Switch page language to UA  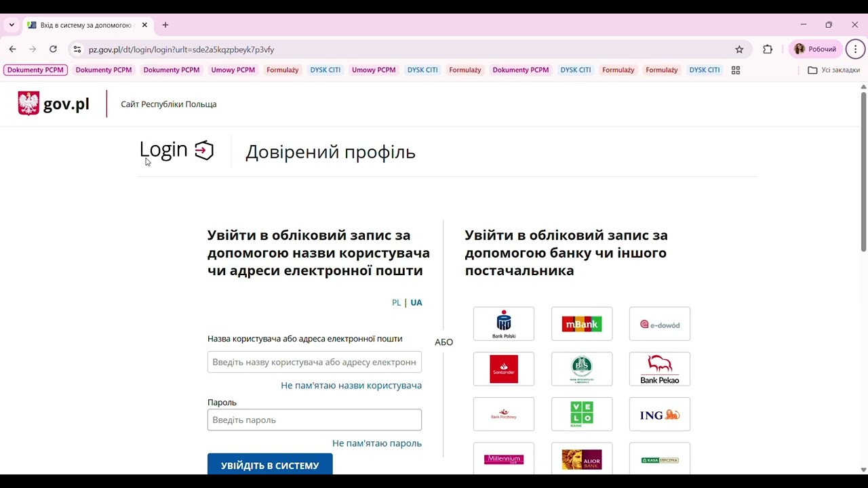416,302
